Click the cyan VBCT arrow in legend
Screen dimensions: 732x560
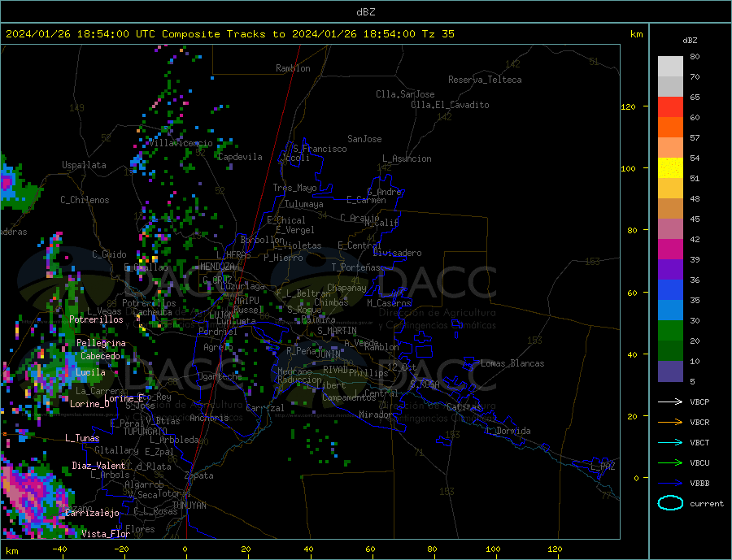coord(670,442)
